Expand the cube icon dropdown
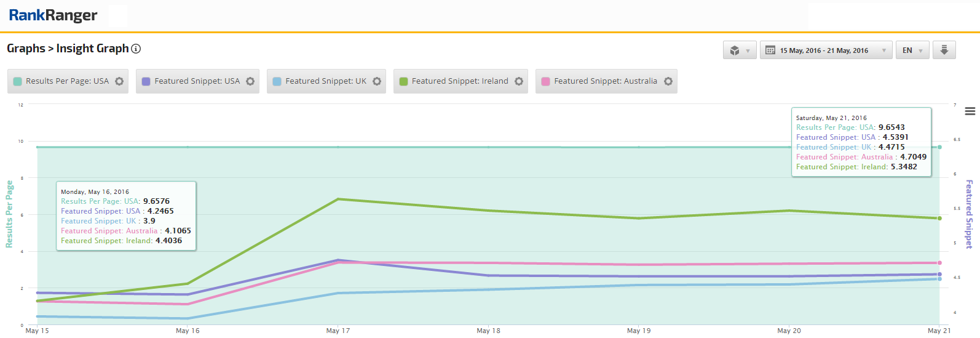The image size is (980, 338). tap(739, 50)
